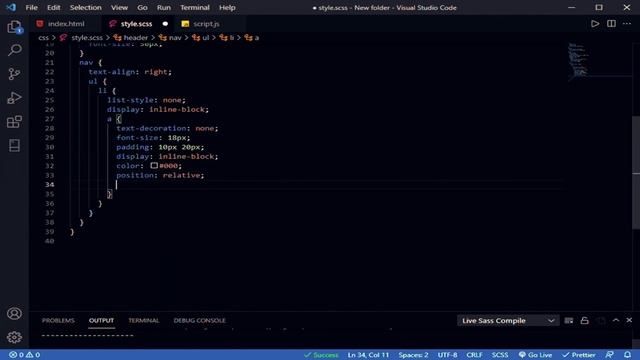
Task: Click the VS Code logo icon
Action: click(x=11, y=7)
